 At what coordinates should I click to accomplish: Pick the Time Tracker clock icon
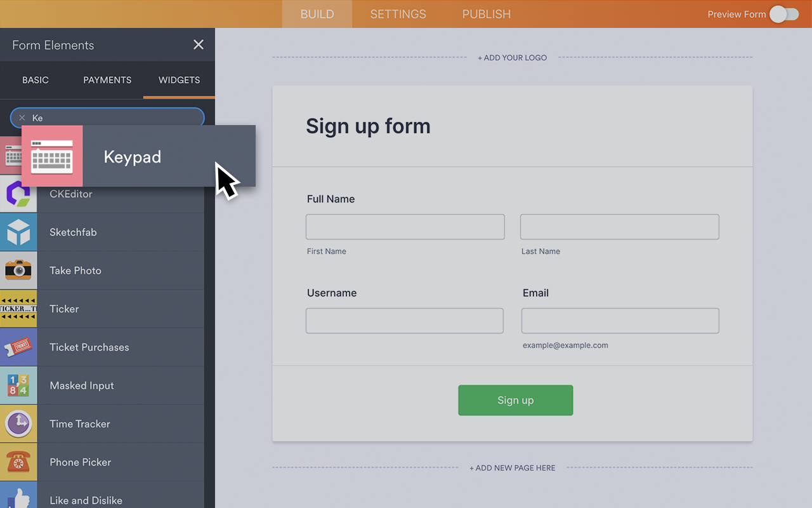pyautogui.click(x=18, y=424)
